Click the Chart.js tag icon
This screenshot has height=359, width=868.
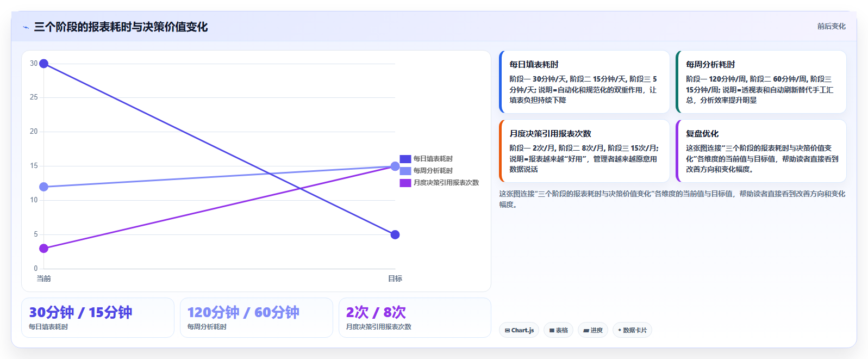tap(507, 331)
